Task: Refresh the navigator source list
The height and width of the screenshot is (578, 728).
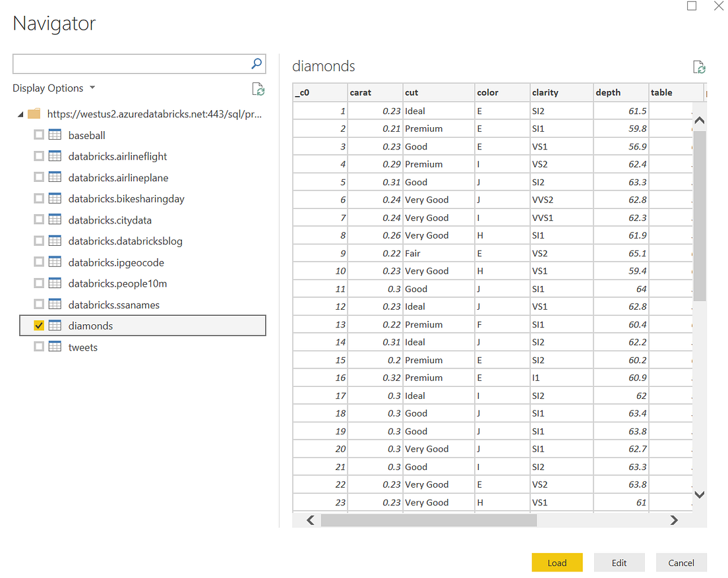Action: pyautogui.click(x=258, y=88)
